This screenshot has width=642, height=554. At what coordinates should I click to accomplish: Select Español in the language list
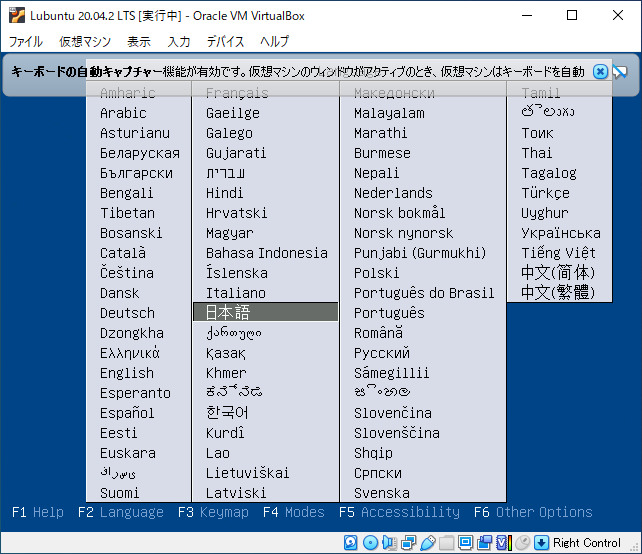(x=127, y=413)
